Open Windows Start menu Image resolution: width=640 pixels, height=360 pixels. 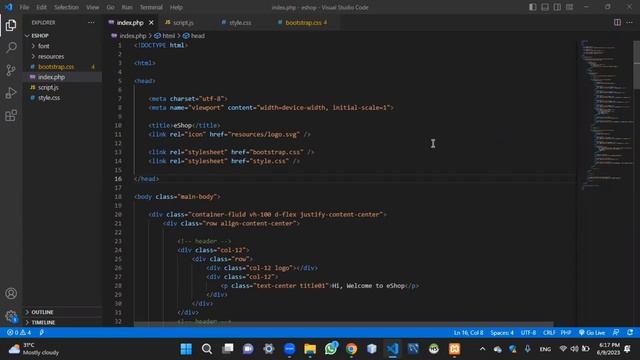pyautogui.click(x=186, y=349)
